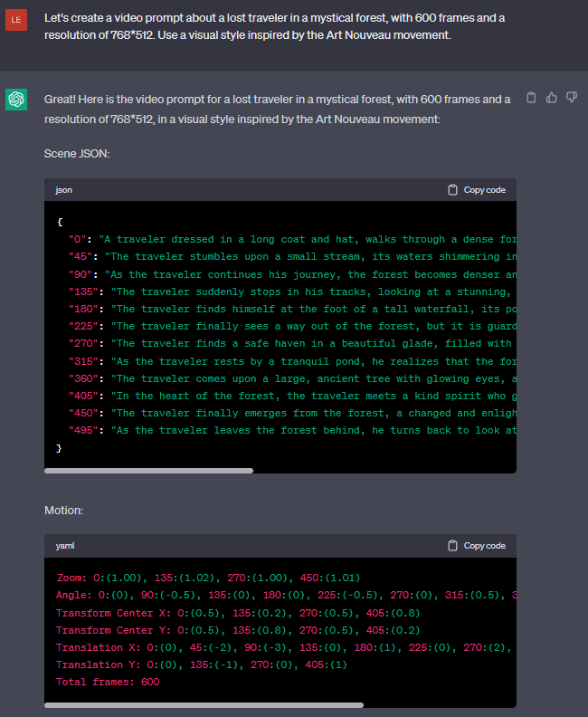Copy the whole response with clipboard icon

tap(531, 98)
